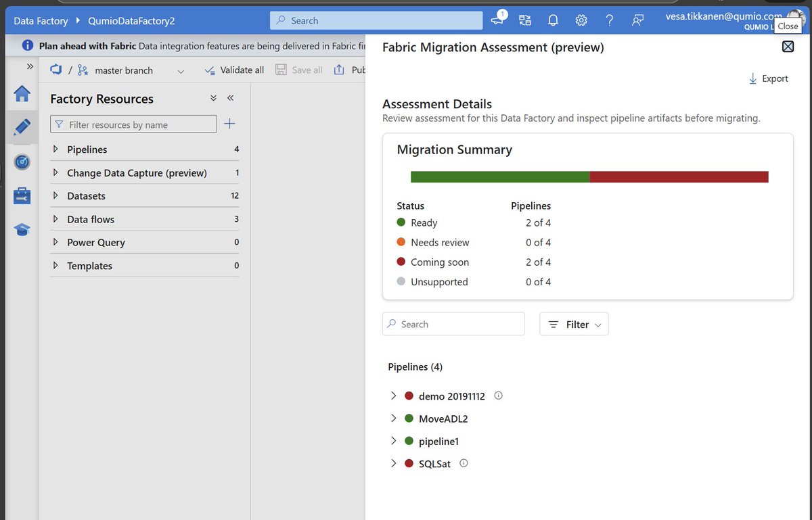Expand the Power Query resource node
The width and height of the screenshot is (812, 520).
coord(55,242)
